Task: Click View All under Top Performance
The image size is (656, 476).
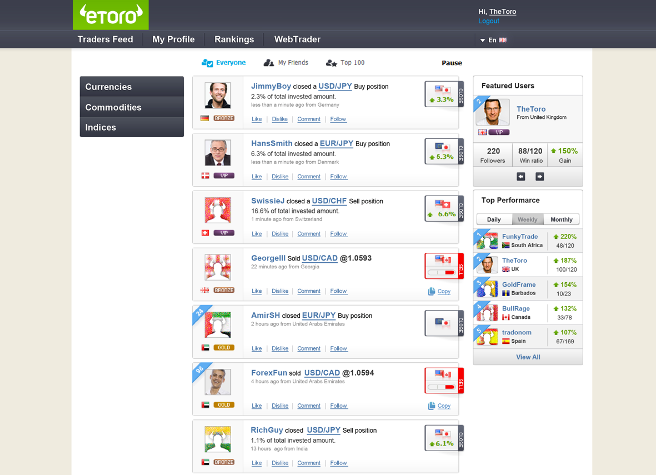Action: click(x=528, y=357)
